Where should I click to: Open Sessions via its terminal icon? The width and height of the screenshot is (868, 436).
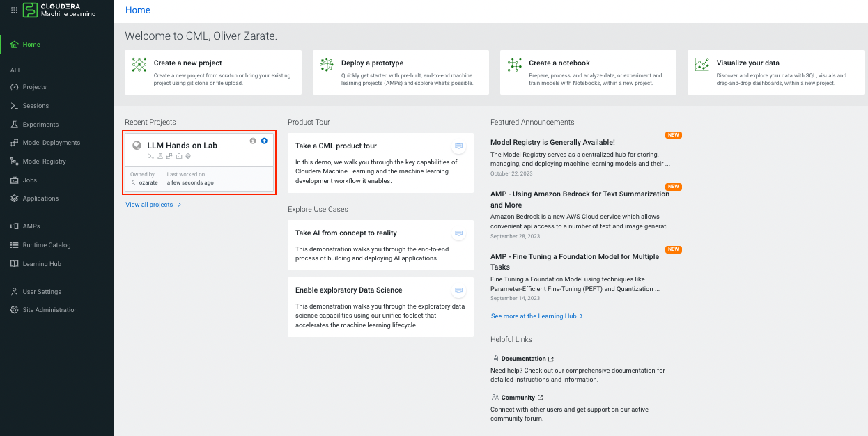(x=15, y=106)
